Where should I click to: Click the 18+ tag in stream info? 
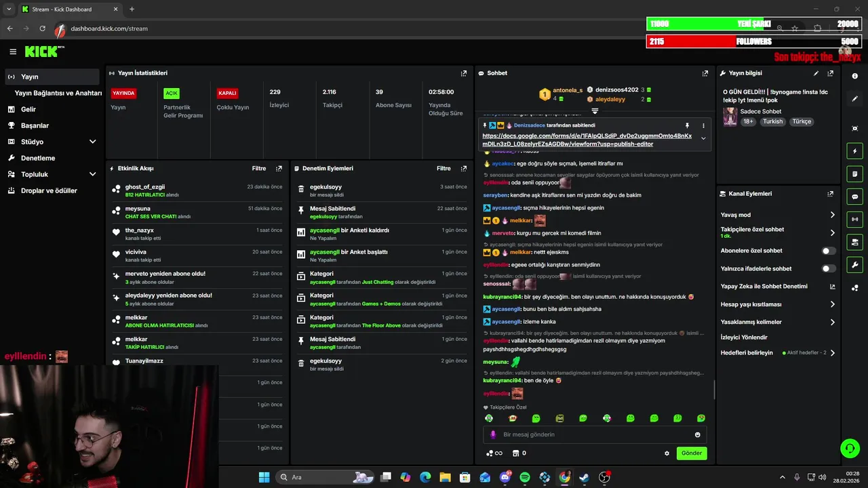point(748,121)
